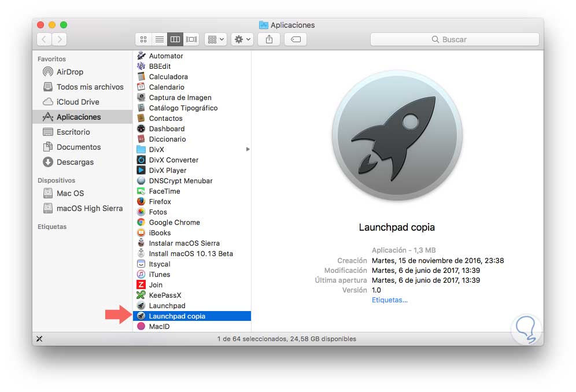The width and height of the screenshot is (576, 392).
Task: Select macOS High Sierra disk
Action: pyautogui.click(x=82, y=208)
